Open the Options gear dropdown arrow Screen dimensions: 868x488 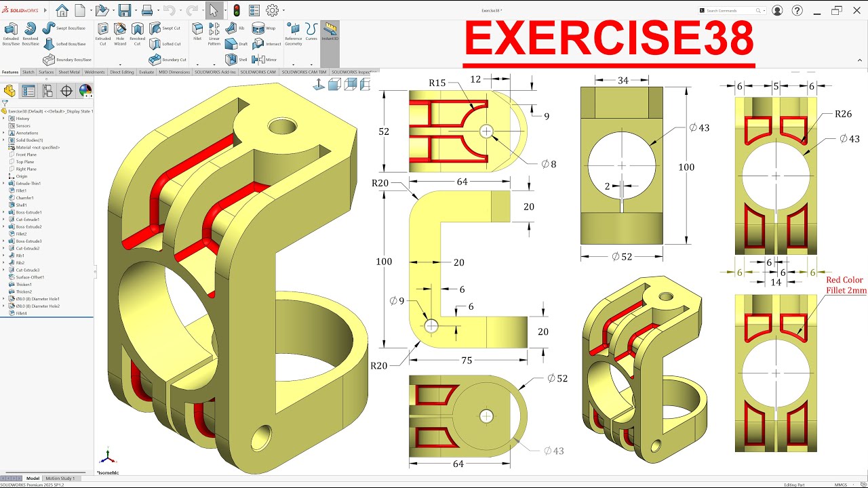[283, 11]
